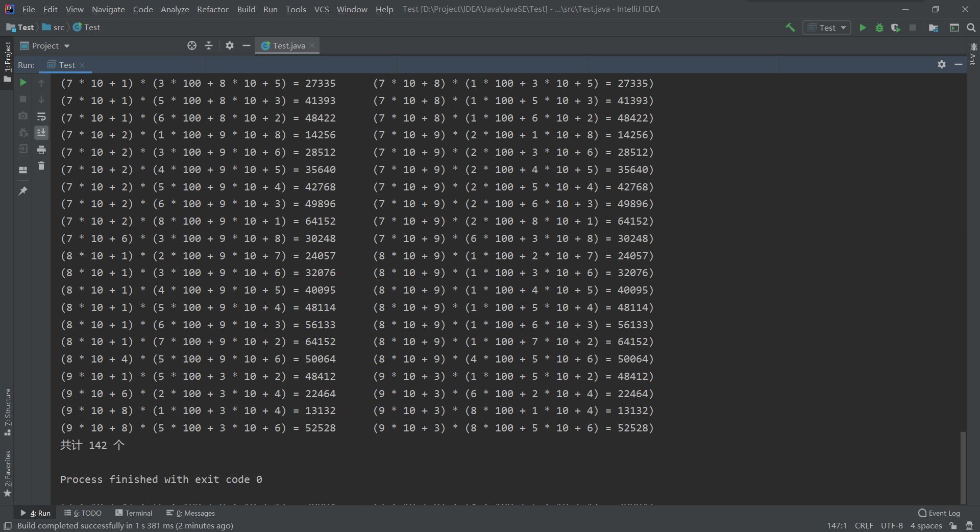This screenshot has width=980, height=532.
Task: Click 147:1 cursor position in status bar
Action: (837, 525)
